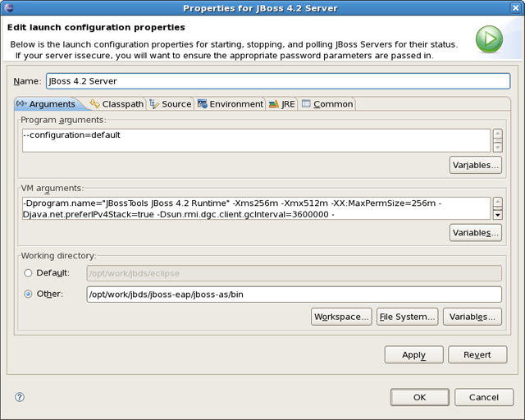Image resolution: width=525 pixels, height=420 pixels.
Task: Click the Common tab icon
Action: [x=306, y=103]
